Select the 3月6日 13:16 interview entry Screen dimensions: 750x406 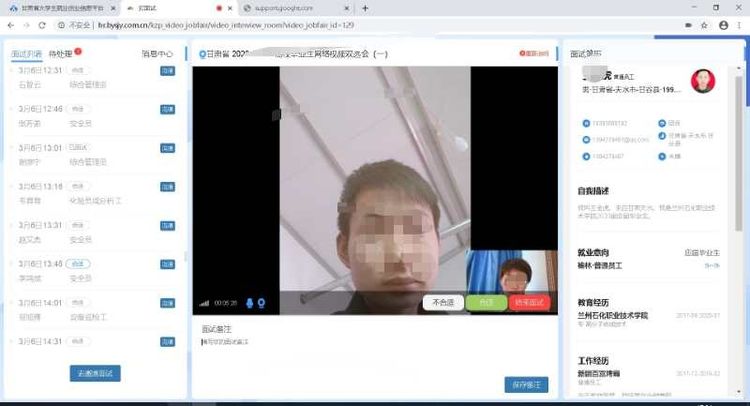pos(95,194)
